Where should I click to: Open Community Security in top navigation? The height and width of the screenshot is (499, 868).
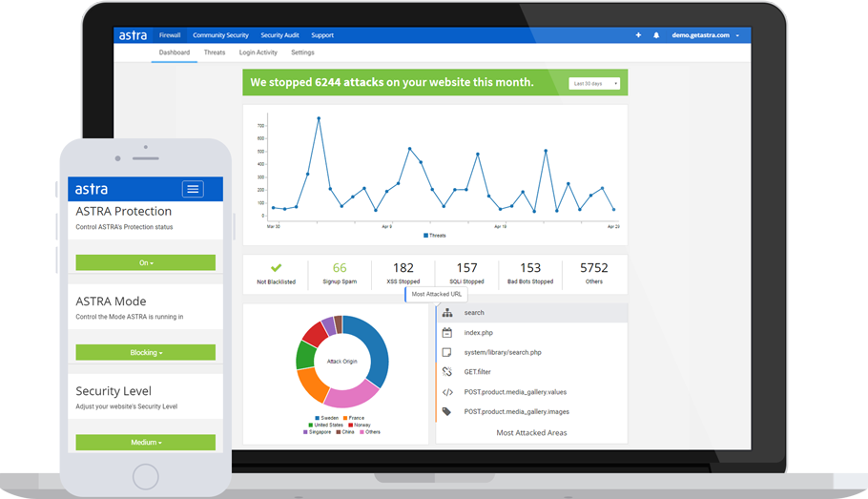[x=220, y=35]
